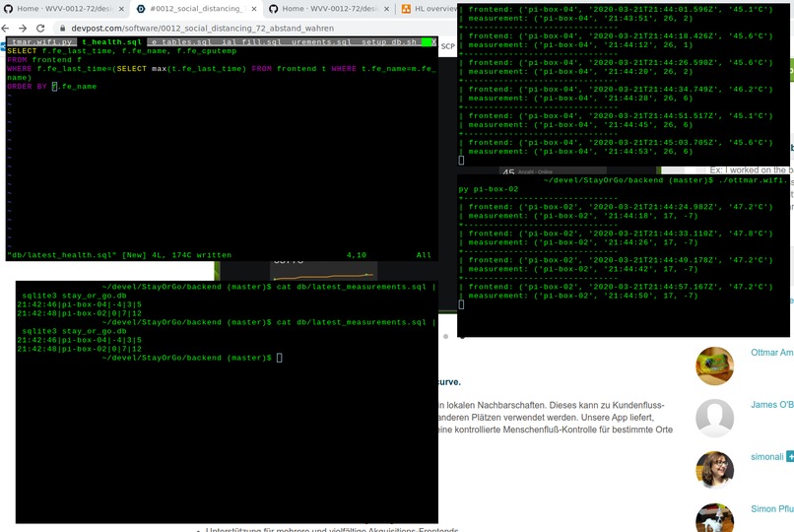794x532 pixels.
Task: Click the pi-box-04 frontend line reading 46.2°C
Action: [621, 90]
